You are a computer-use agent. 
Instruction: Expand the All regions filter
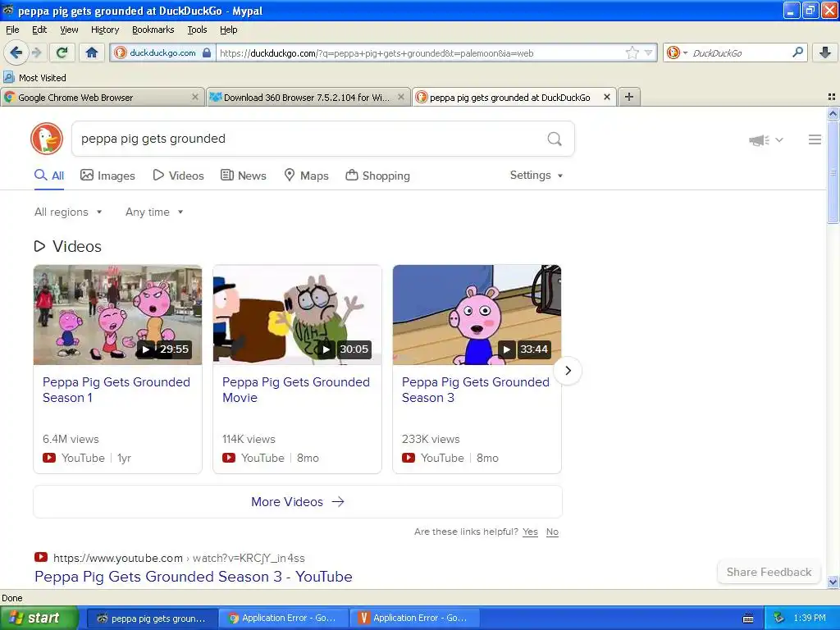tap(68, 212)
